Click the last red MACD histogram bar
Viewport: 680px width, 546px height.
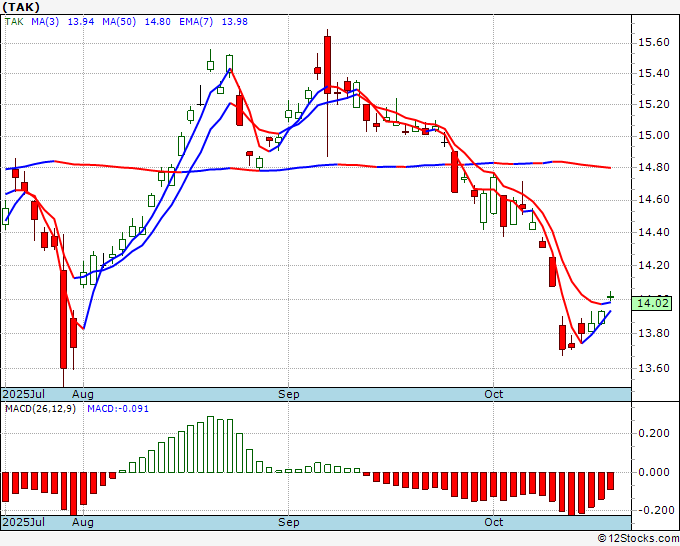click(x=611, y=481)
